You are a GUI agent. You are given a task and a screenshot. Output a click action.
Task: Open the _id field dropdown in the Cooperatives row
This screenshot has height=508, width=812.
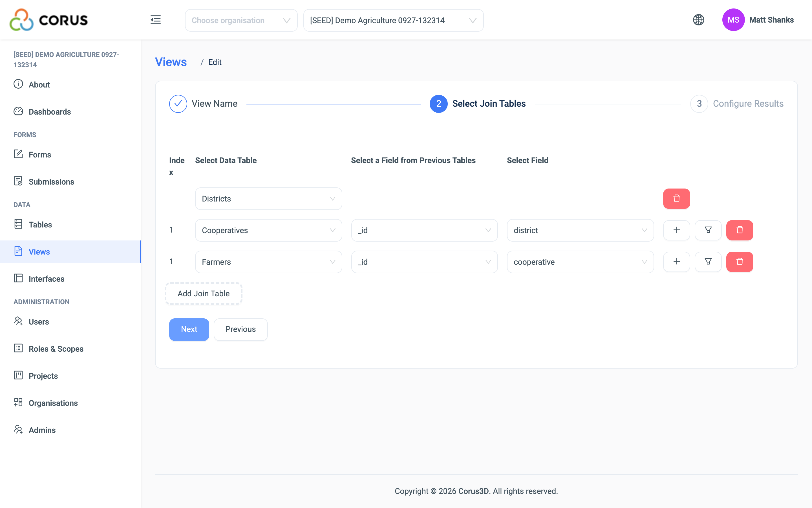coord(424,230)
